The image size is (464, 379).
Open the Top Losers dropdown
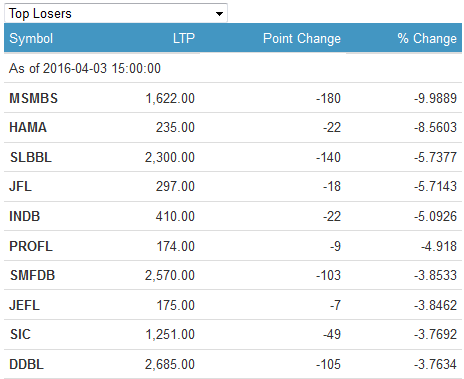pyautogui.click(x=116, y=13)
